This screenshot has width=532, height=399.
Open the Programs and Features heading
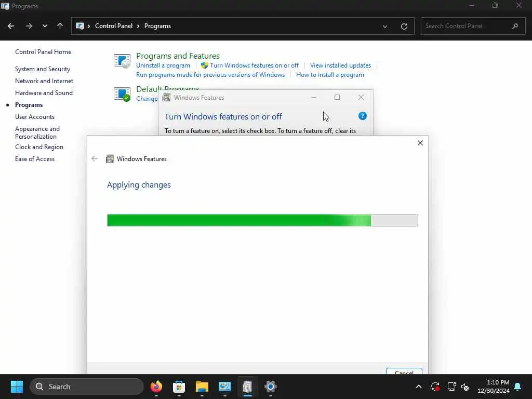pyautogui.click(x=178, y=56)
